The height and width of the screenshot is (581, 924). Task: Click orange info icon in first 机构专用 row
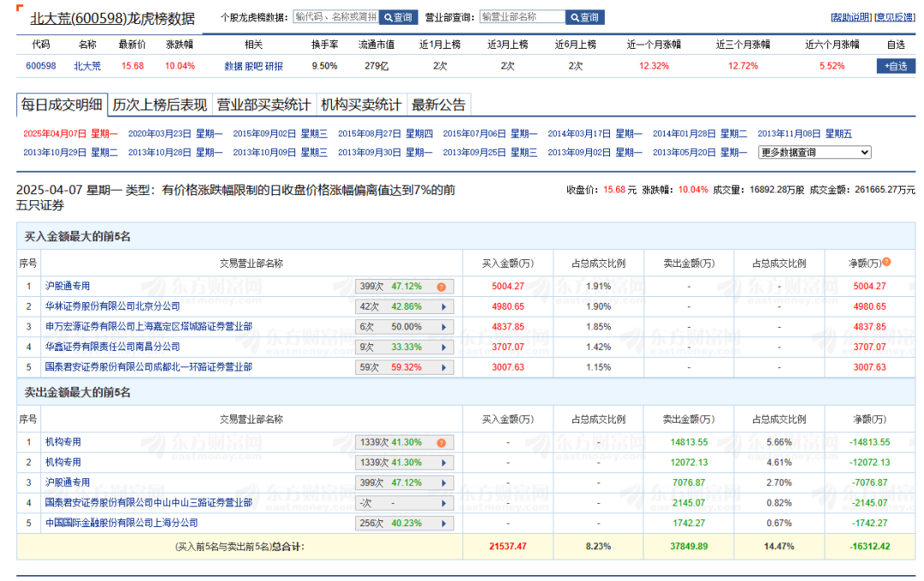pos(441,442)
